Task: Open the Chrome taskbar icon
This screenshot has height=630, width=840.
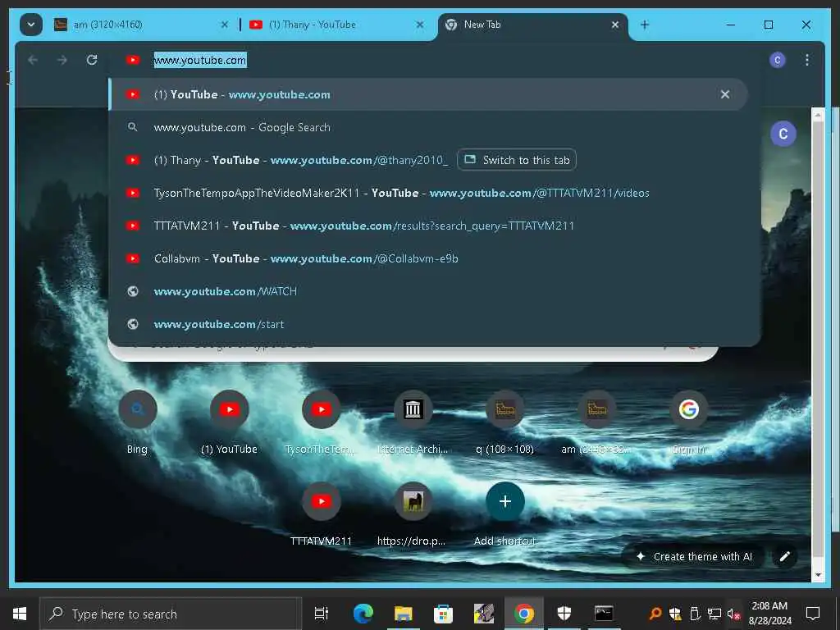Action: click(x=523, y=614)
